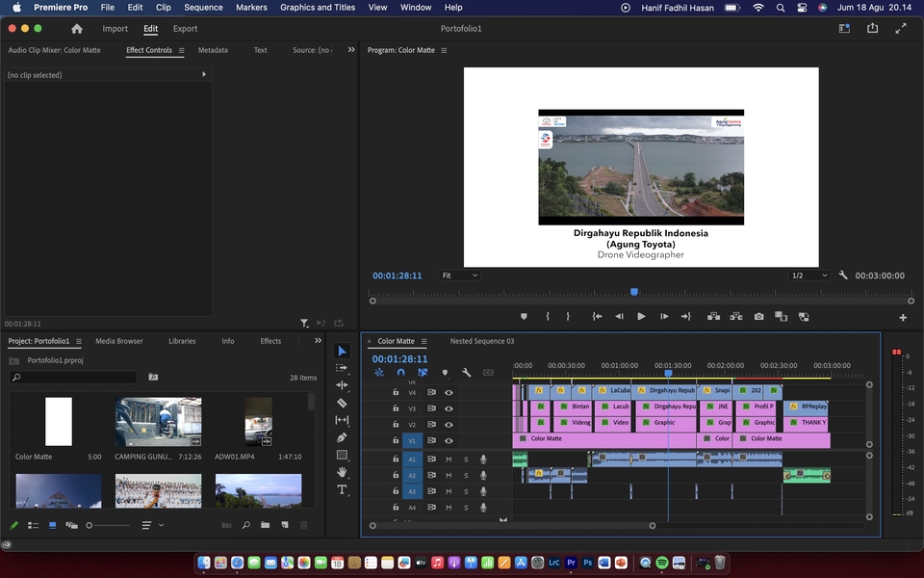Viewport: 924px width, 578px height.
Task: Select the Track Select Forward tool
Action: click(342, 368)
